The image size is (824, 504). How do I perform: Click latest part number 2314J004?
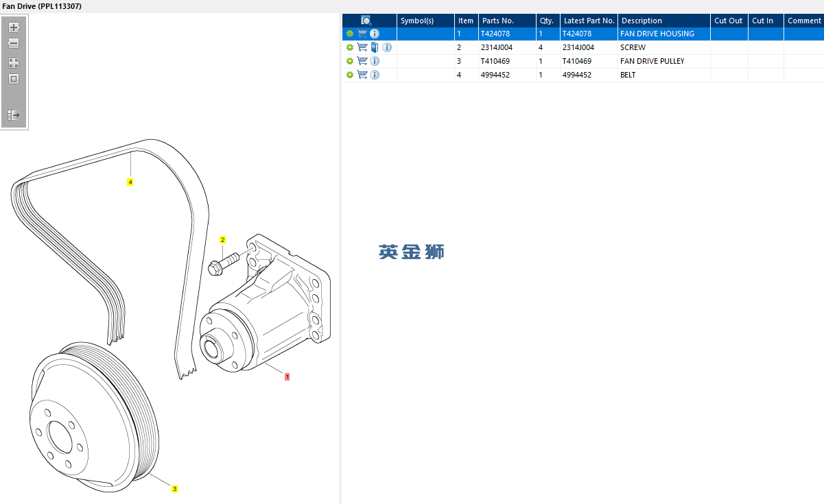pos(589,47)
